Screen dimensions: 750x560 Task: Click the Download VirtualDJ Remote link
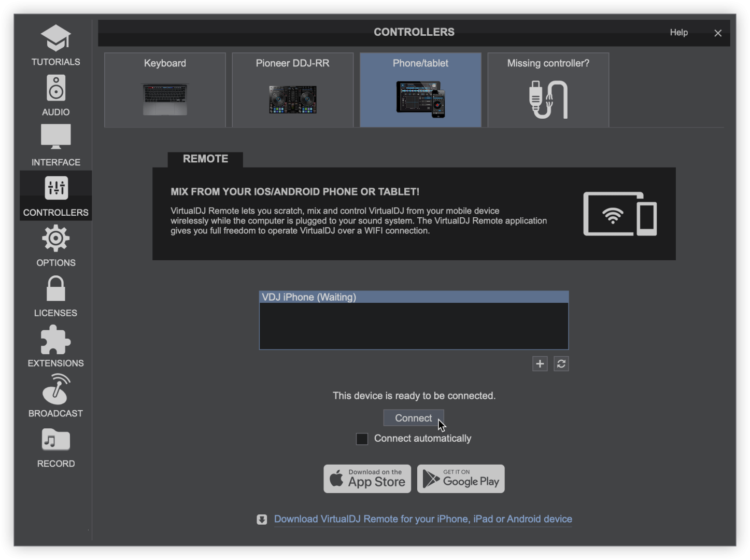tap(422, 519)
